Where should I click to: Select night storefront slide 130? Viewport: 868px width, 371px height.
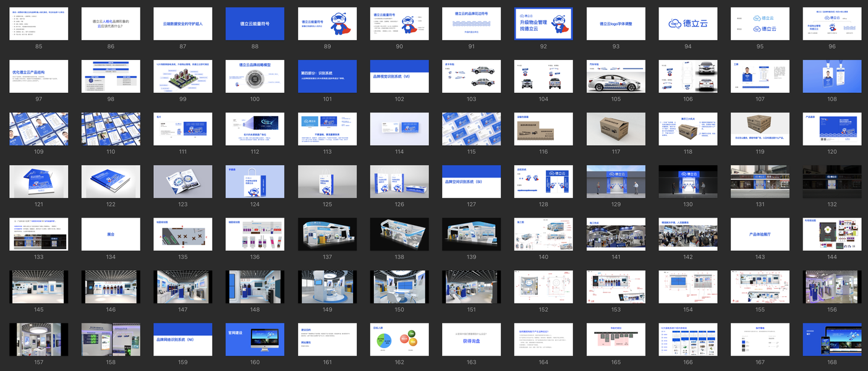[688, 182]
